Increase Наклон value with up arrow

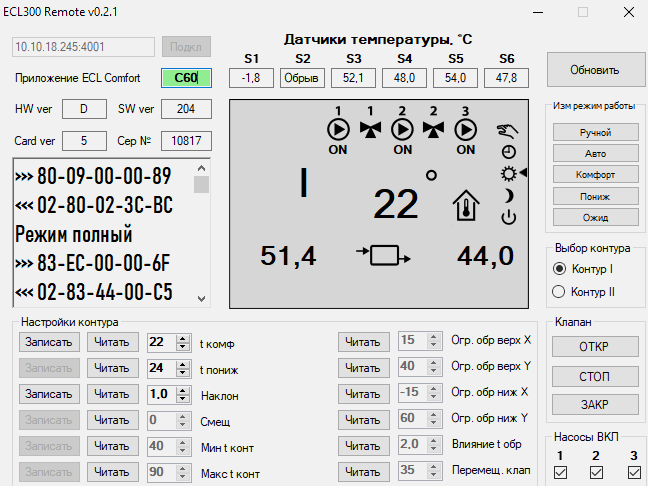(182, 390)
